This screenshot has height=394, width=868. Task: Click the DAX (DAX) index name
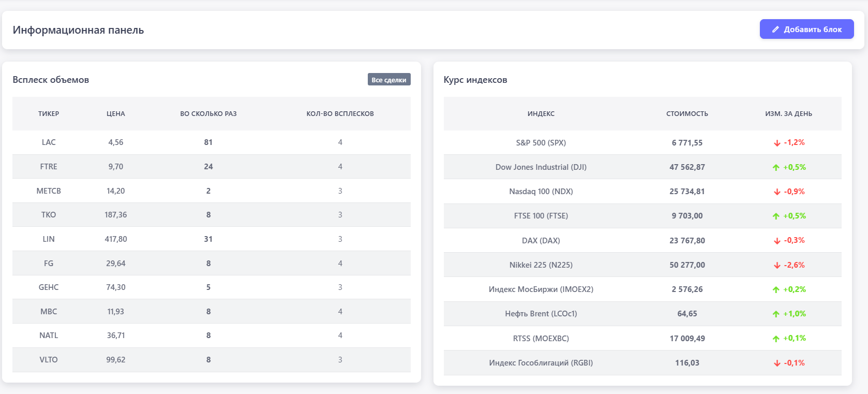pyautogui.click(x=541, y=241)
